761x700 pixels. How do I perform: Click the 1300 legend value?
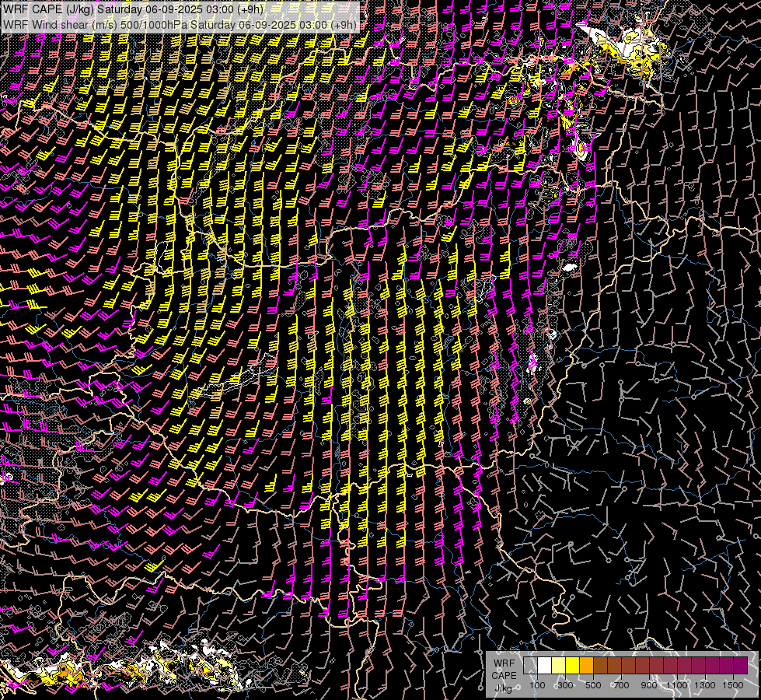coord(705,685)
